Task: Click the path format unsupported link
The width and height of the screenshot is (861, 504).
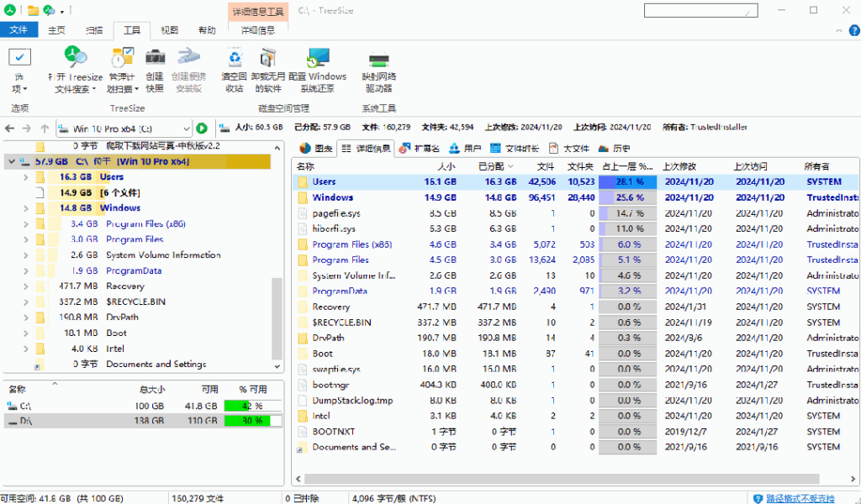Action: (x=799, y=498)
